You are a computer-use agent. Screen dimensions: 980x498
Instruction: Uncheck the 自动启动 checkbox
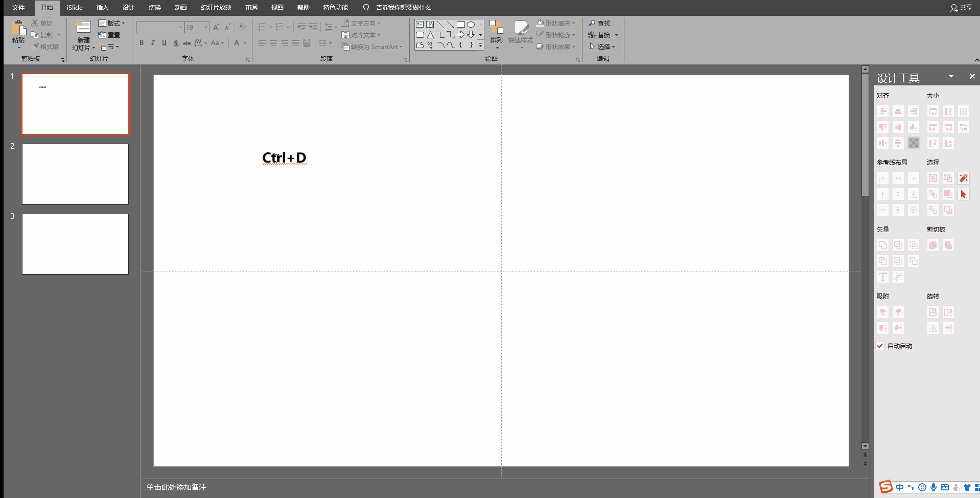tap(880, 346)
